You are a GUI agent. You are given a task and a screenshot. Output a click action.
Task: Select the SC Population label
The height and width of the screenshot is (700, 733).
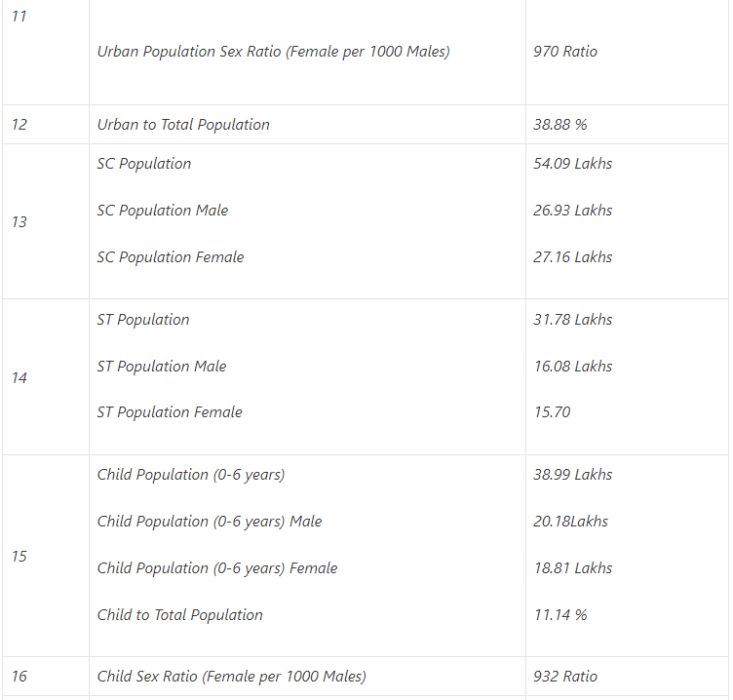(144, 164)
